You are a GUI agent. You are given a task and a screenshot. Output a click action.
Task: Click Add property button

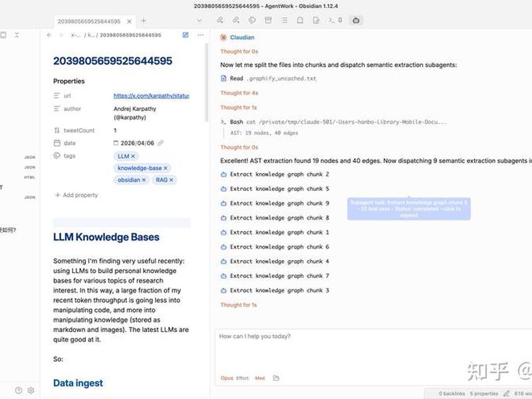76,195
